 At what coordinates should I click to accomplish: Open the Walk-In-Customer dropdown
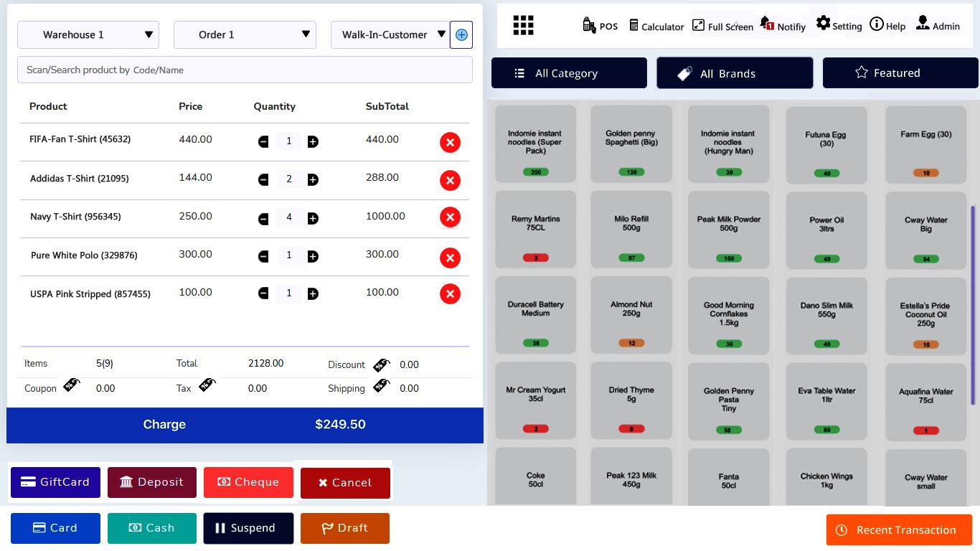pyautogui.click(x=390, y=33)
